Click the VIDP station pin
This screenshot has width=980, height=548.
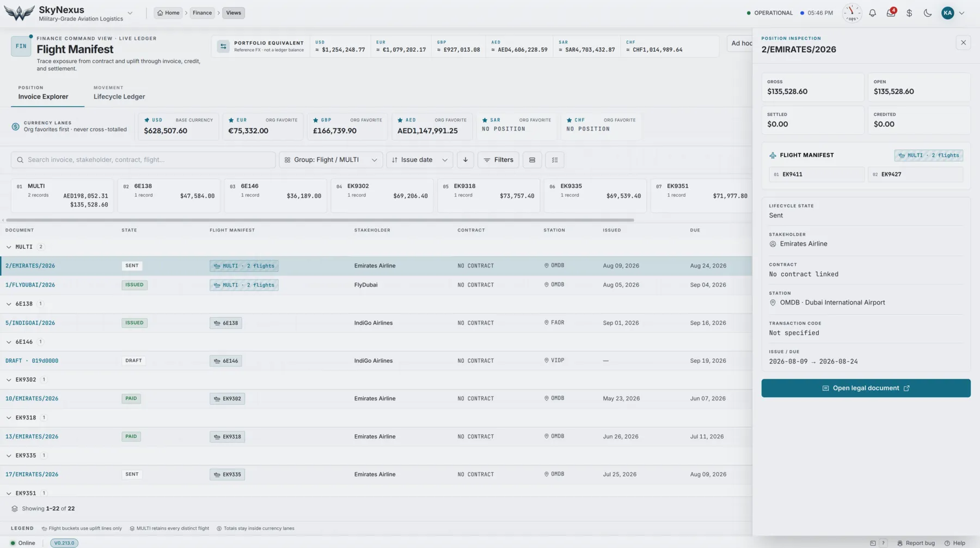[547, 361]
